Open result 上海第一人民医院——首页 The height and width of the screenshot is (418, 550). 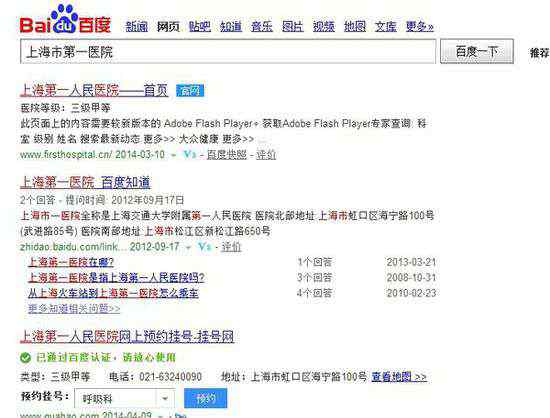[94, 90]
